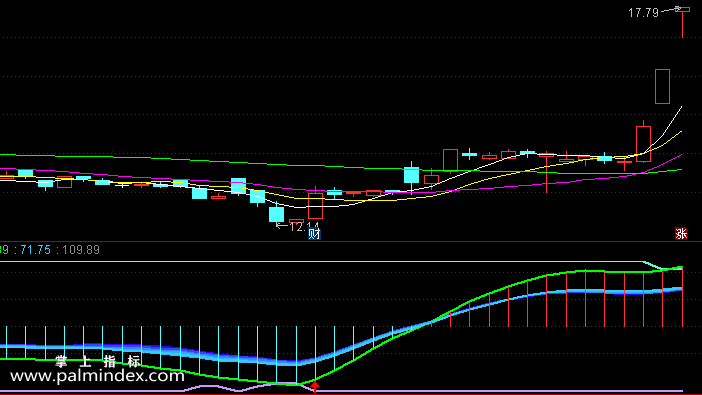Select the red hollow candle above 财 marker
The height and width of the screenshot is (395, 702).
(315, 206)
